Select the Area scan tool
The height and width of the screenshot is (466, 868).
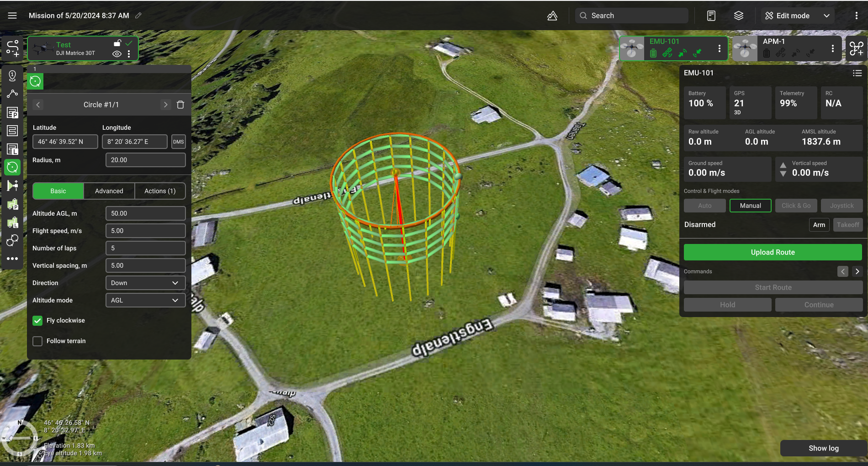(x=12, y=131)
